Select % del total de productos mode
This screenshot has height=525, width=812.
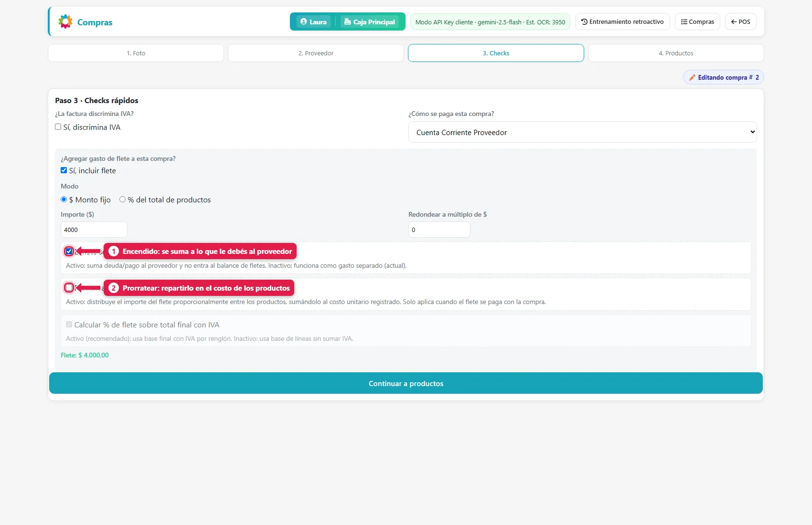(x=122, y=199)
